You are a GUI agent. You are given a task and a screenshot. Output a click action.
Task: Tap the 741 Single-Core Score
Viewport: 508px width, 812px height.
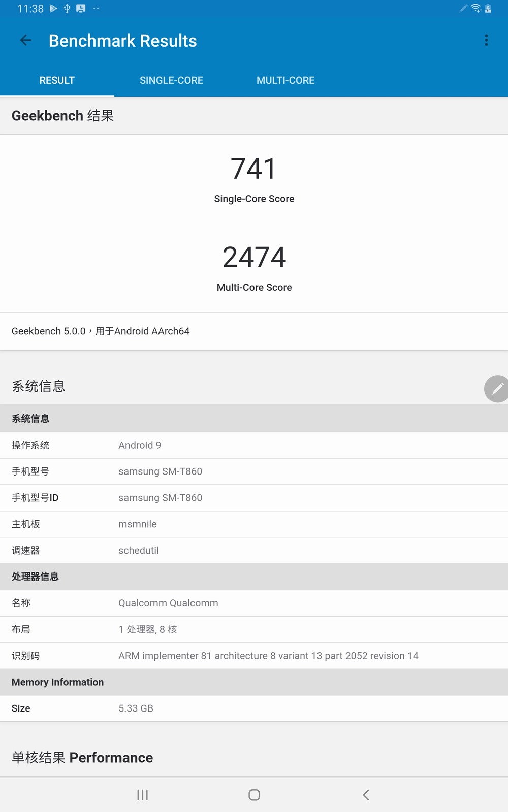(x=254, y=169)
